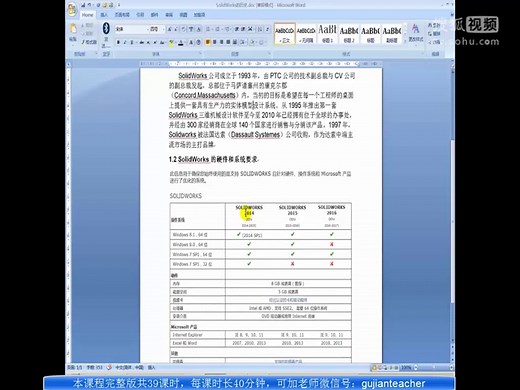Open the font name dropdown
The height and width of the screenshot is (390, 520).
tap(147, 29)
